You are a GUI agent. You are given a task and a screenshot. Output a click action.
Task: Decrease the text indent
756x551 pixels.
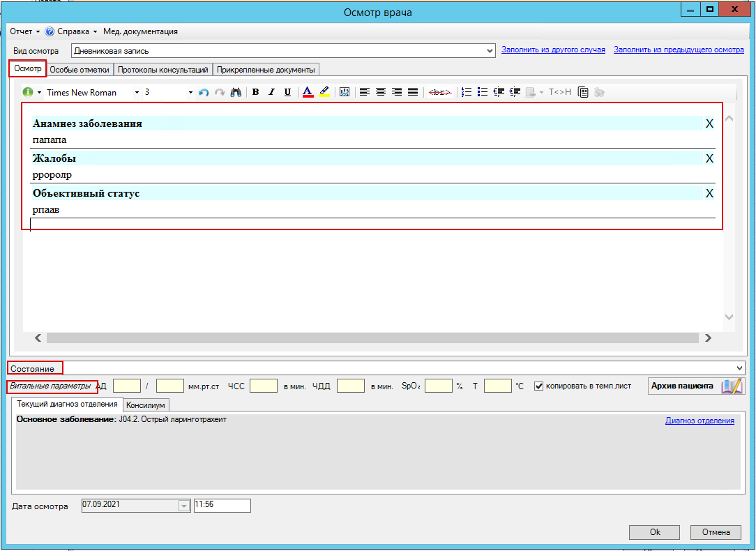tap(499, 92)
